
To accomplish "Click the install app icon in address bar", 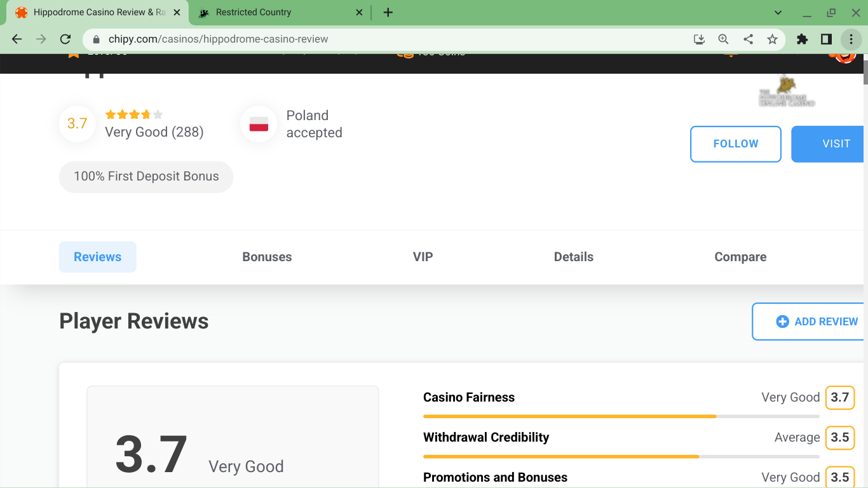I will click(699, 39).
